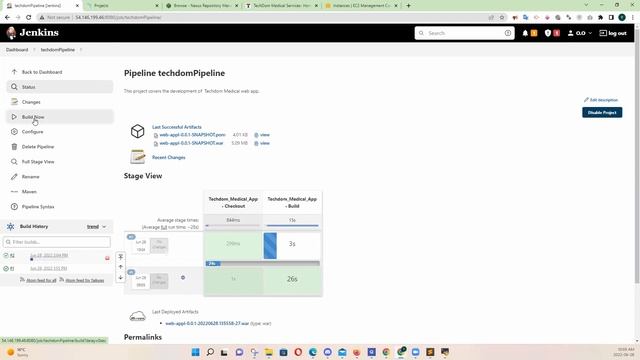Cancel running build #2 with red stop icon
The image size is (640, 360).
click(x=107, y=258)
